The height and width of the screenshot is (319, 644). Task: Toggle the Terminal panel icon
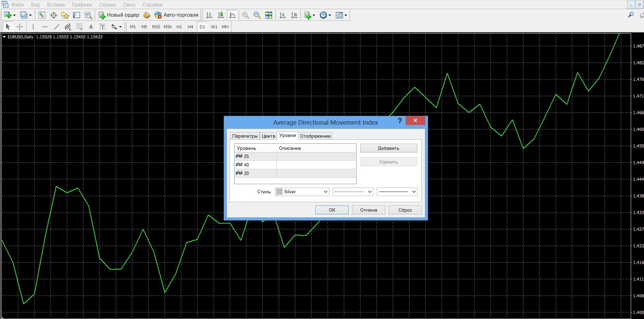[x=76, y=15]
